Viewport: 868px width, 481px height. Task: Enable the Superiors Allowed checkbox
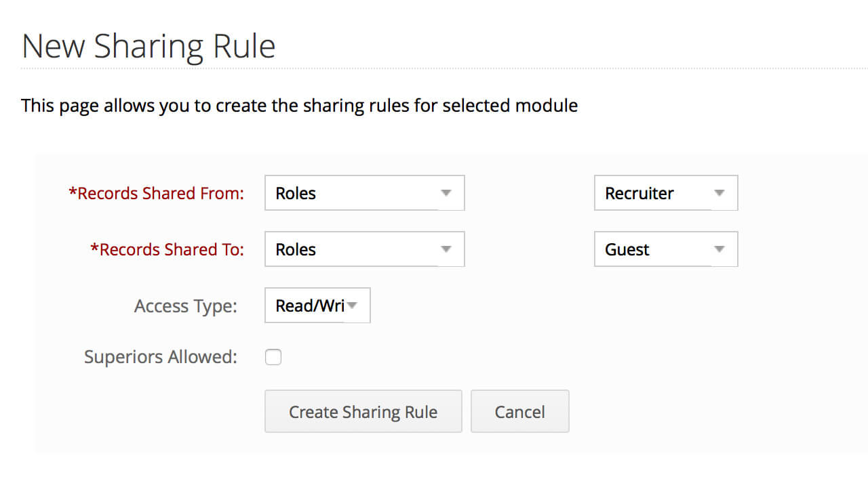(273, 357)
